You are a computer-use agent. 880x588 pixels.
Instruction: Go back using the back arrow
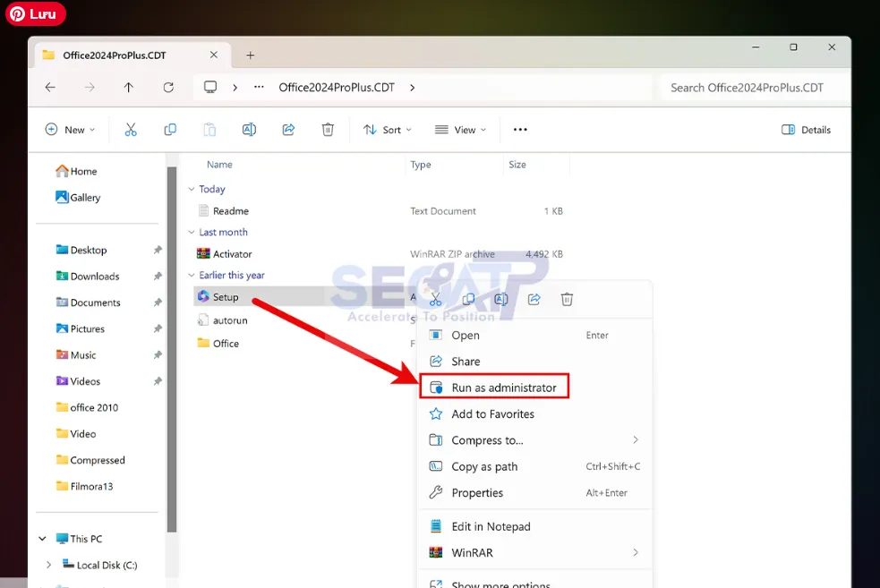[50, 87]
